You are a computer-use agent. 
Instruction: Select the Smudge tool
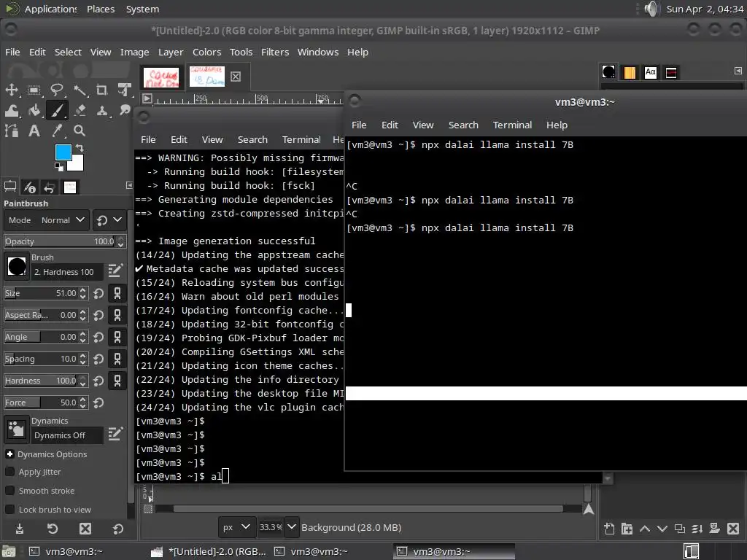124,111
